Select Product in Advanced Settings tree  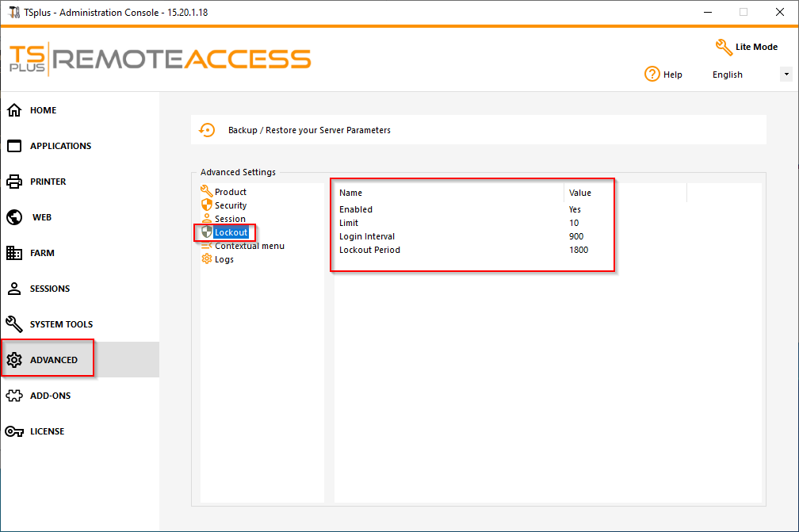(x=230, y=192)
